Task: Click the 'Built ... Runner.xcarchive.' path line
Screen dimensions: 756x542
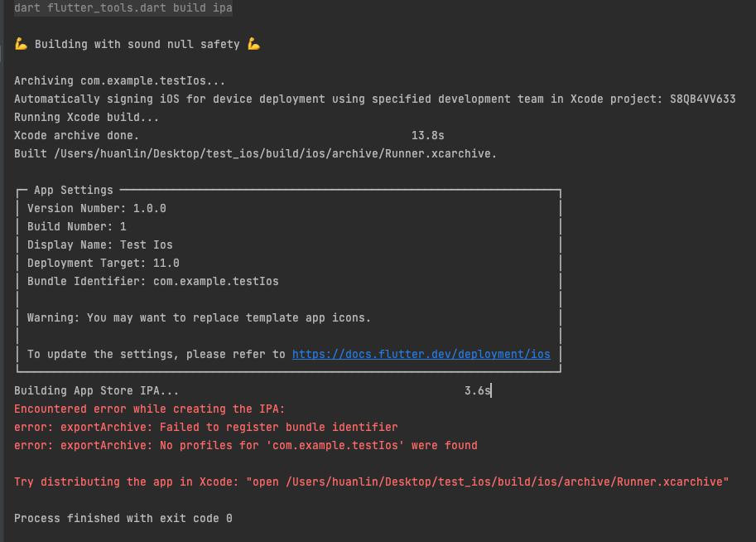Action: pos(255,154)
